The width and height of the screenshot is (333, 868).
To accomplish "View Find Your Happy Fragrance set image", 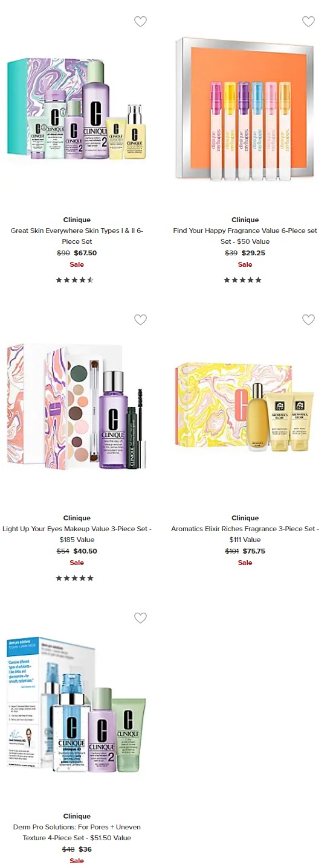I will tap(245, 109).
